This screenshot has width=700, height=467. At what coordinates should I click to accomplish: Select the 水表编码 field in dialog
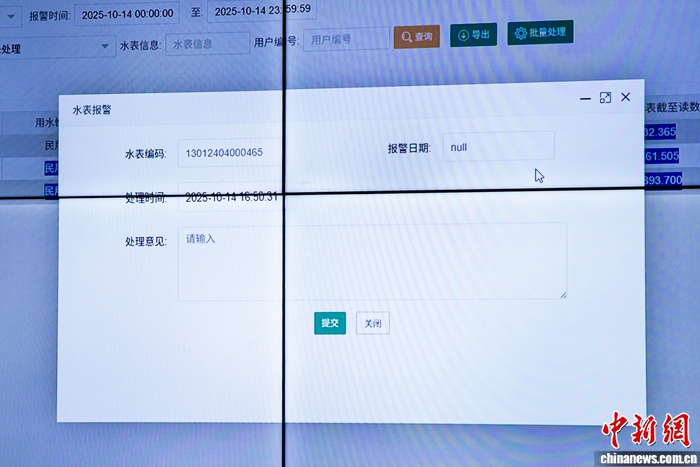pos(228,153)
